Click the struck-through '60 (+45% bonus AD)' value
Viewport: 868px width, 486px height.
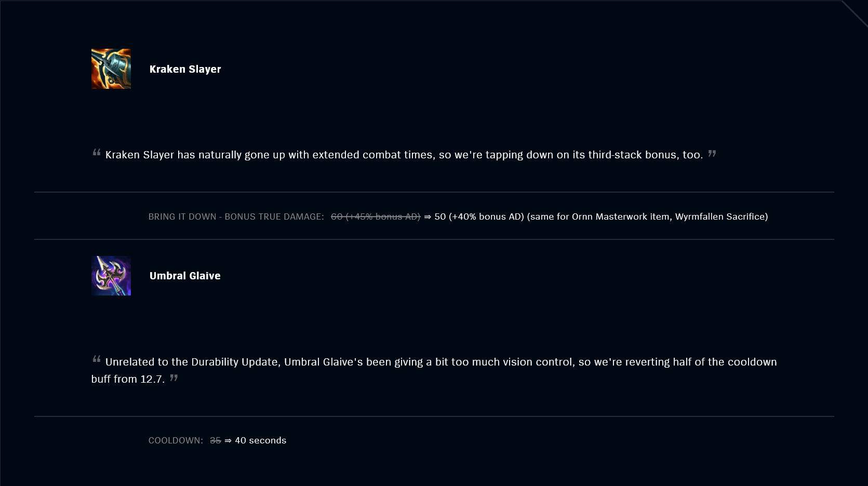click(376, 217)
